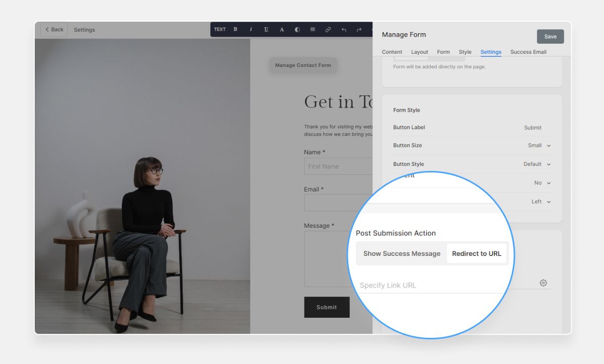
Task: Save the form settings
Action: 550,36
